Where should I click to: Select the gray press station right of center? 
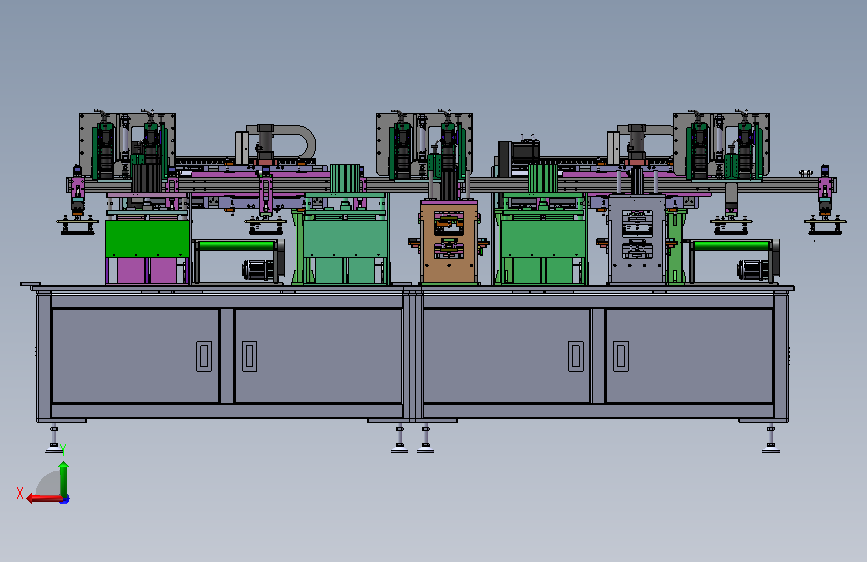tap(636, 238)
